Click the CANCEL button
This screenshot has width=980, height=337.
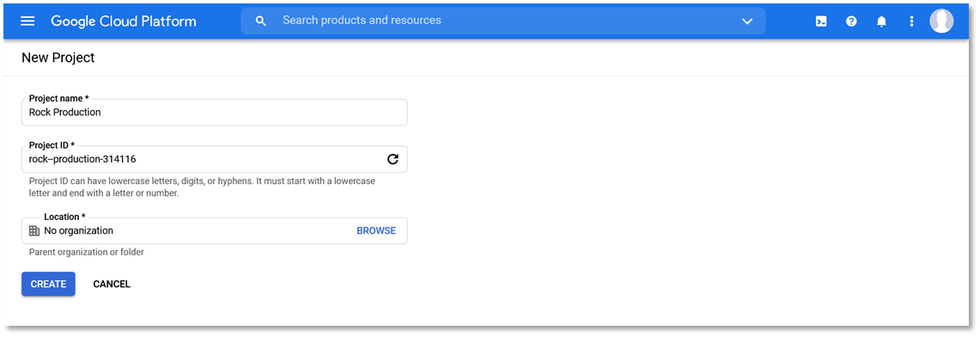click(x=112, y=284)
